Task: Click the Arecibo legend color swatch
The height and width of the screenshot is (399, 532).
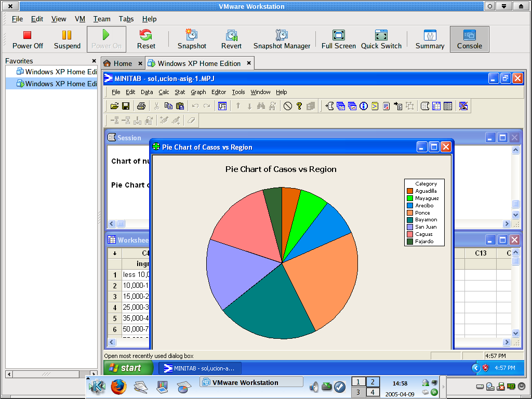Action: click(410, 206)
